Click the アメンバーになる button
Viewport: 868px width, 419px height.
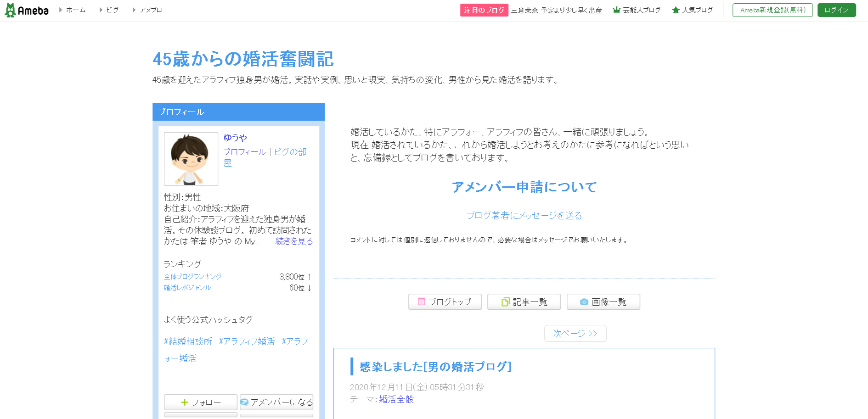(276, 402)
